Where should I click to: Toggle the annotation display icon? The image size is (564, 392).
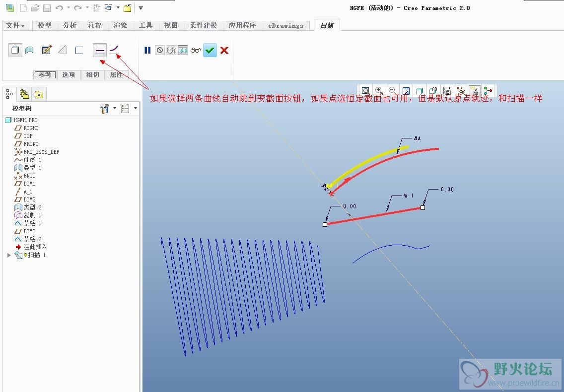pos(475,91)
